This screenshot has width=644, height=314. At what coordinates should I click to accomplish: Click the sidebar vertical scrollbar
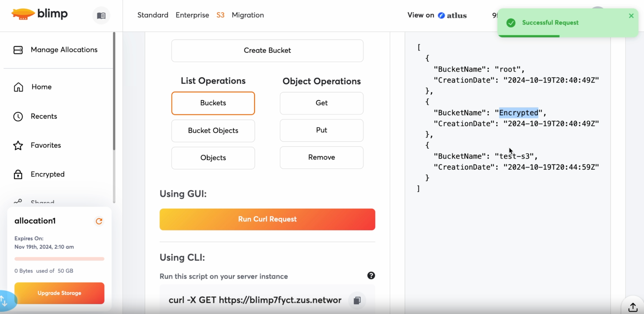pyautogui.click(x=114, y=91)
